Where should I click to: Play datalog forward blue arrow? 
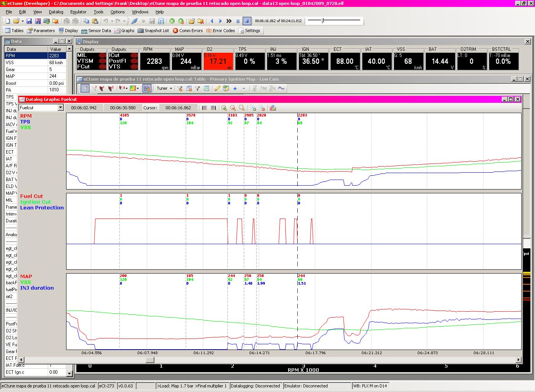220,21
